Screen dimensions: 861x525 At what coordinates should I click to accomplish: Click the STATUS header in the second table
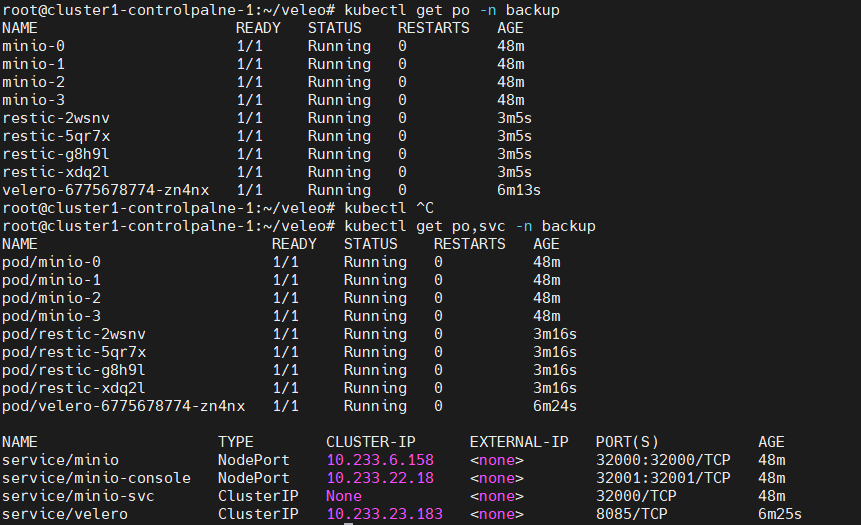[x=371, y=244]
